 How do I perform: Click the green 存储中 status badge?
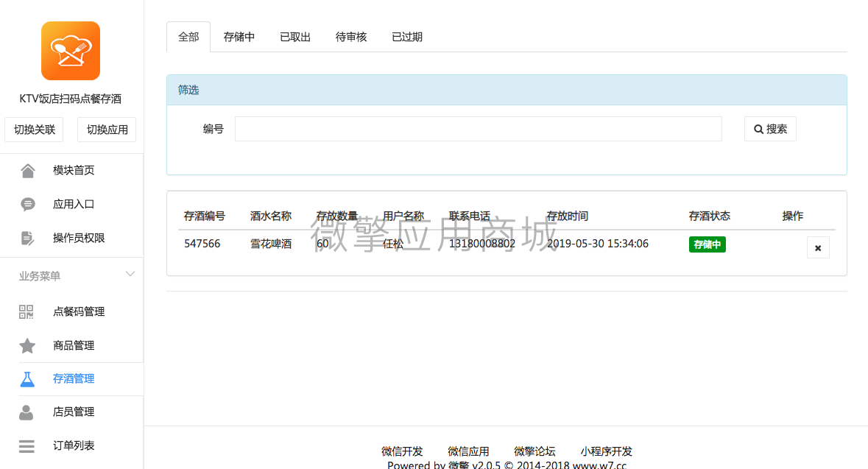707,244
